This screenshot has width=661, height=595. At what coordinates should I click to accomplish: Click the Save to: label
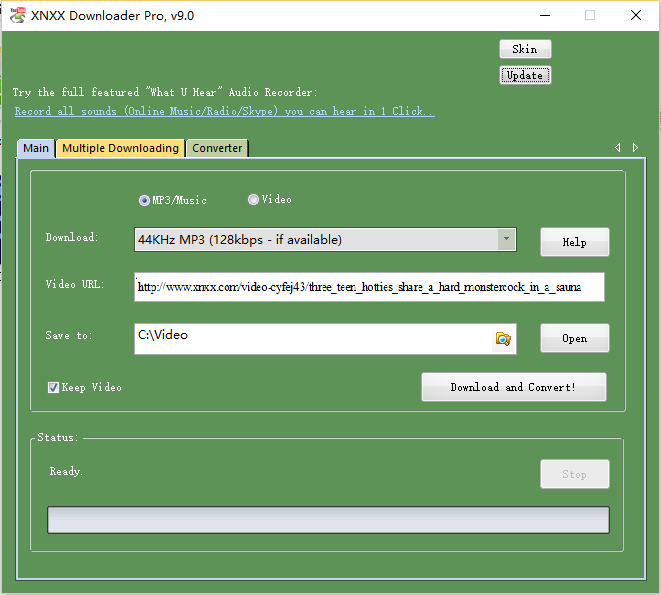(69, 336)
